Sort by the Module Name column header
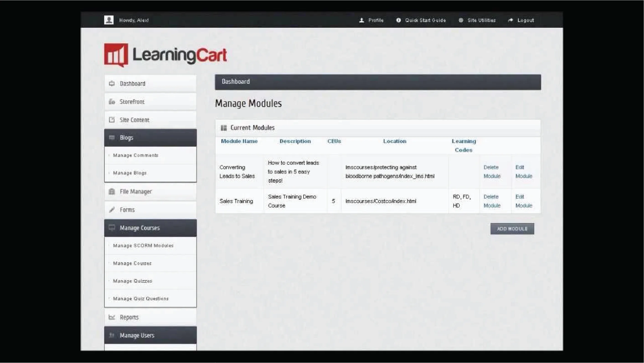 [239, 141]
